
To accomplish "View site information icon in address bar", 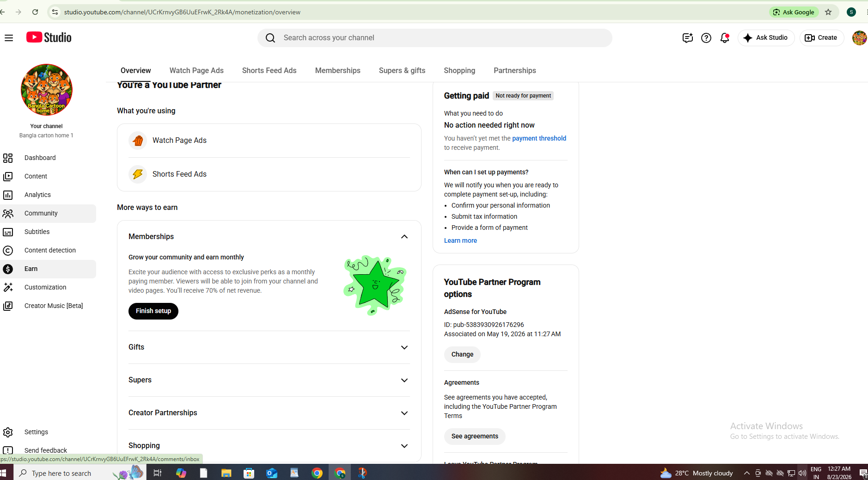I will [55, 12].
